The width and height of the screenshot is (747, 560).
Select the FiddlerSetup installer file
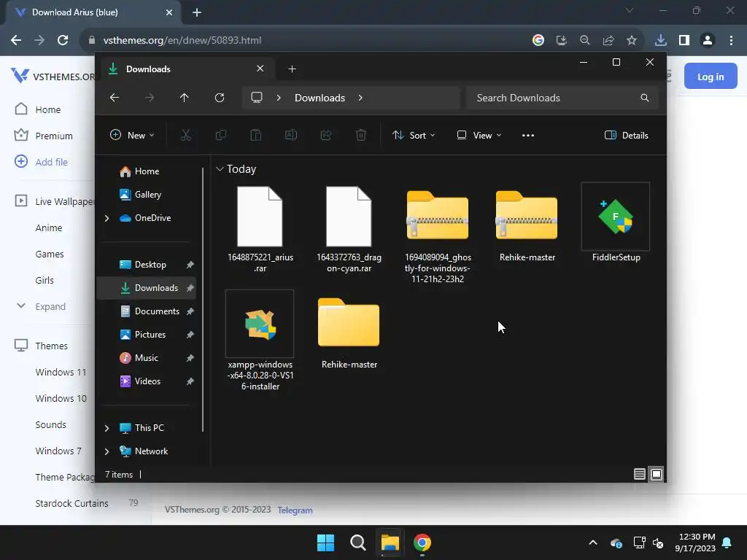coord(616,222)
